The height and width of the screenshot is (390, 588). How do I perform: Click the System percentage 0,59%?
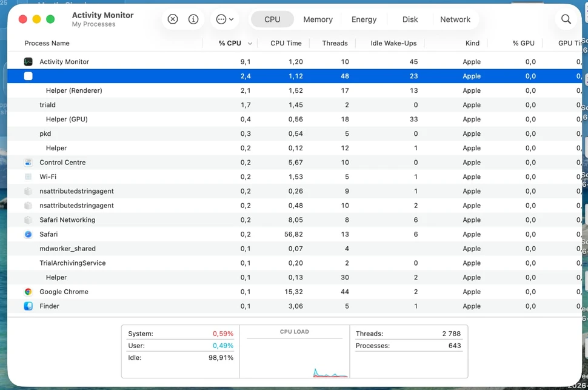(222, 334)
